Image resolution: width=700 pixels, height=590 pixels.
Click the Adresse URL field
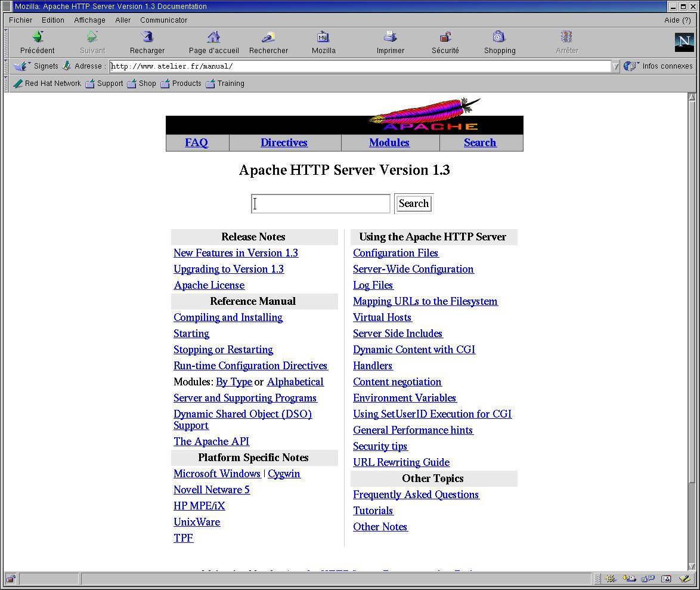click(x=360, y=67)
